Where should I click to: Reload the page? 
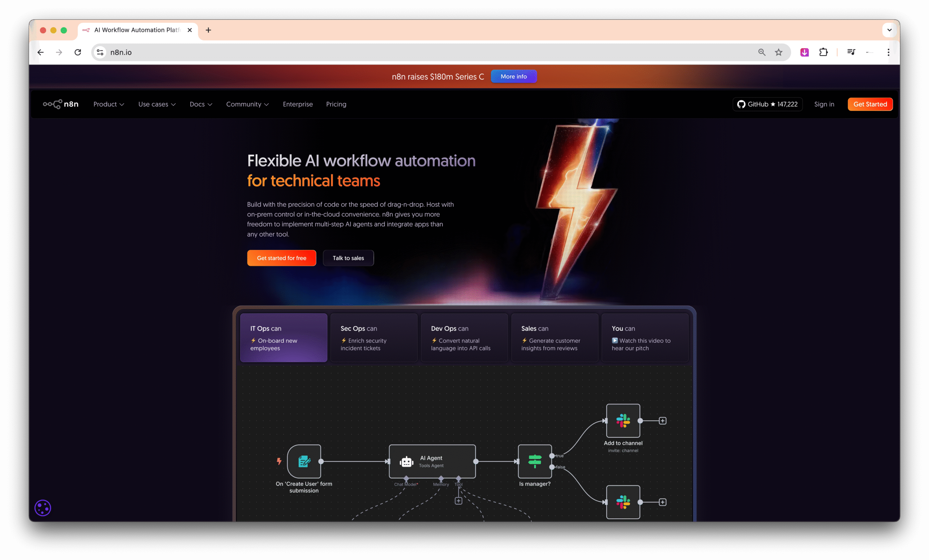[78, 52]
